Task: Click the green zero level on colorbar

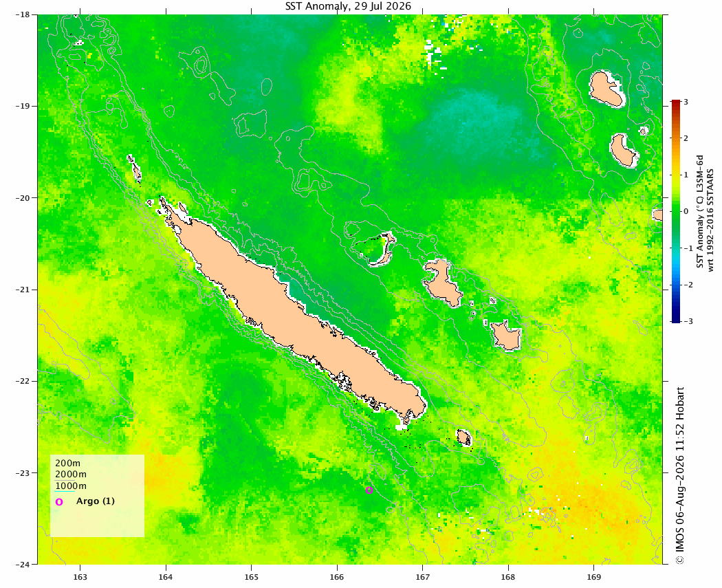Action: (x=675, y=211)
